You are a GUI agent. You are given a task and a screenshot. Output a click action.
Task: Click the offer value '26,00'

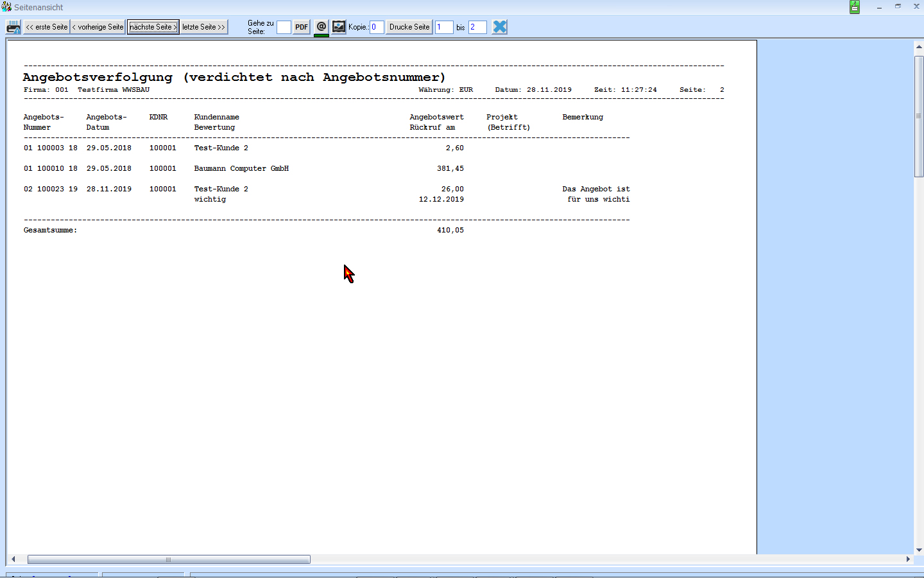[x=452, y=189]
